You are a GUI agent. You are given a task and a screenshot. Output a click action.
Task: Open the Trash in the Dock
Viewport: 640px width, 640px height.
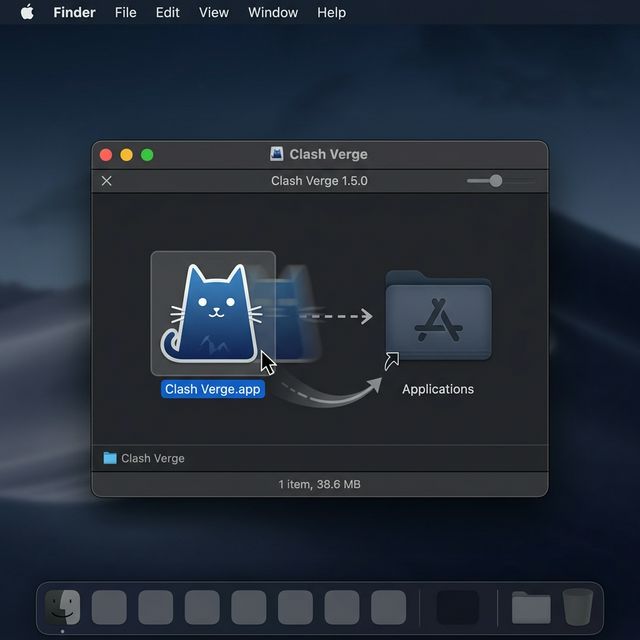[577, 606]
